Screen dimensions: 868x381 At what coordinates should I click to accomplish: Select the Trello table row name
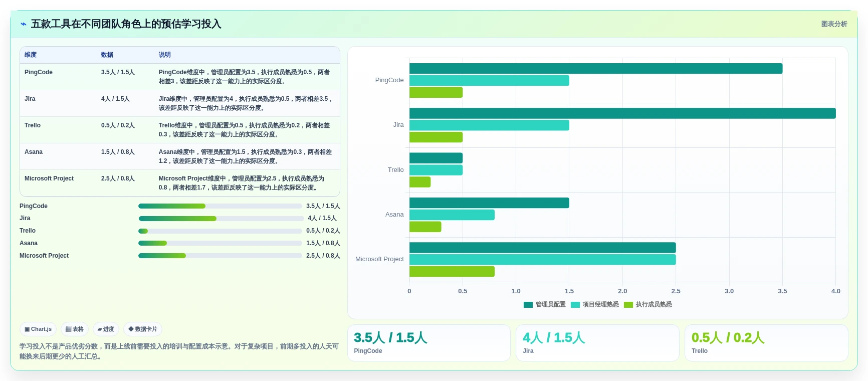pos(33,125)
